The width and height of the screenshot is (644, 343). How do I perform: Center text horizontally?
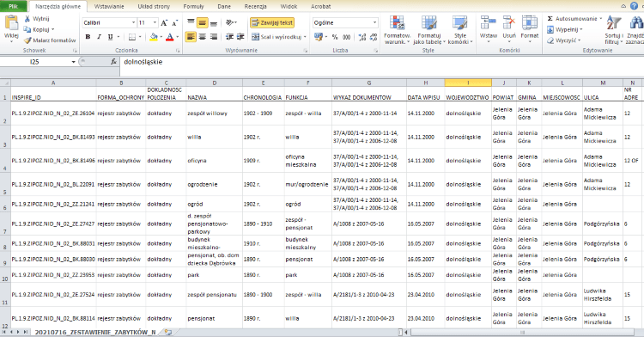[202, 37]
